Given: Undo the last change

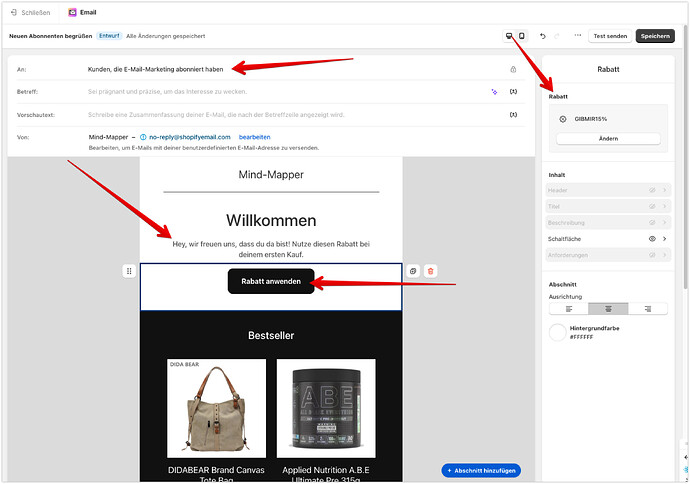Looking at the screenshot, I should tap(543, 36).
